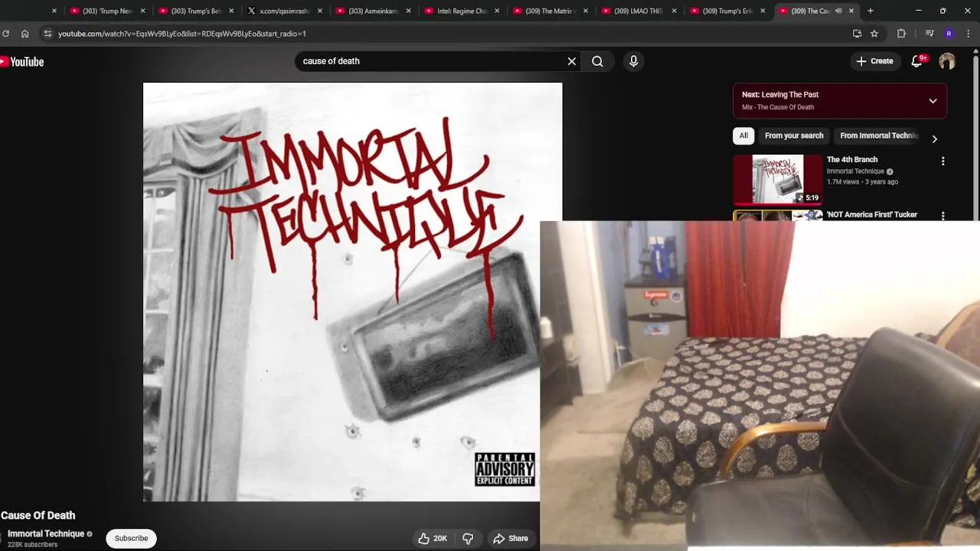Mute the playing The Cau tab
Screen dimensions: 980x551
tap(838, 11)
